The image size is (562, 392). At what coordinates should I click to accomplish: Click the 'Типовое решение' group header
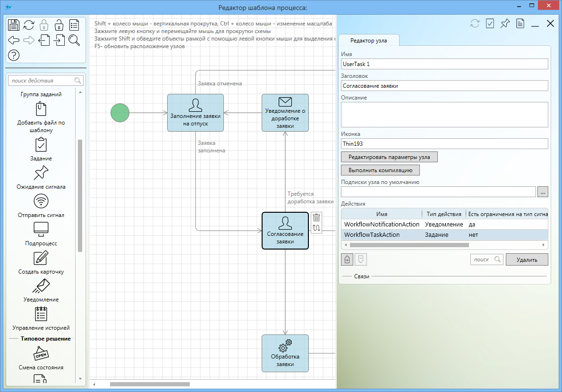[45, 339]
